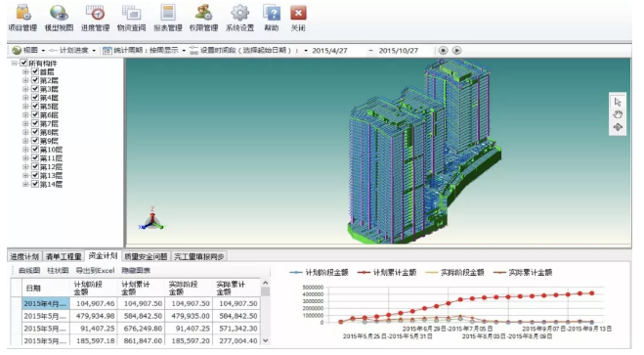The height and width of the screenshot is (355, 644).
Task: Open 报表管理 (report management) from the toolbar
Action: point(167,18)
